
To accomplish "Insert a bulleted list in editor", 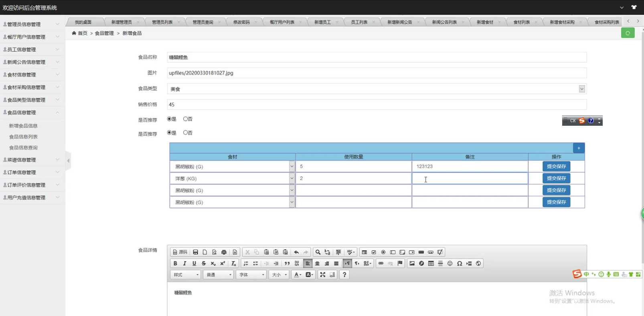I will (x=255, y=263).
